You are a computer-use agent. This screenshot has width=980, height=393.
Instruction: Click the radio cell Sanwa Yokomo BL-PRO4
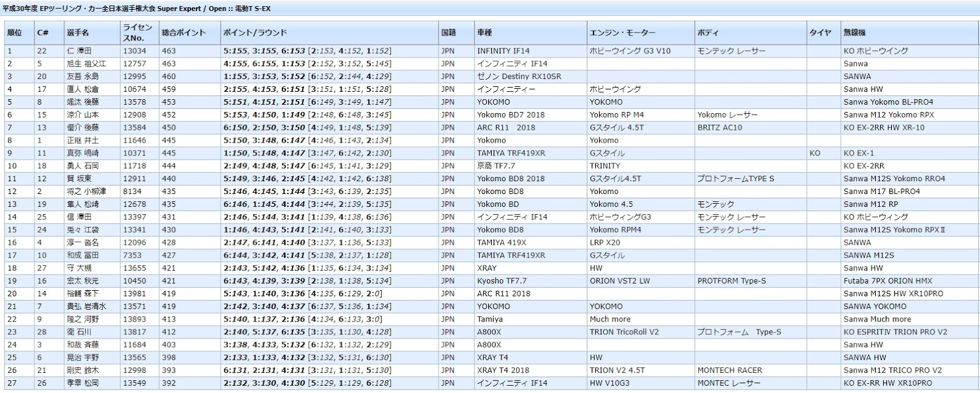pos(888,102)
